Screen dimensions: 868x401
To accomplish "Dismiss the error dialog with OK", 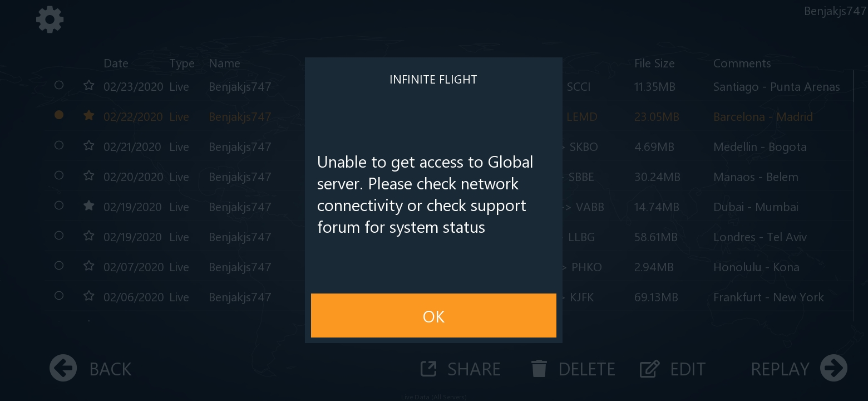I will click(433, 315).
